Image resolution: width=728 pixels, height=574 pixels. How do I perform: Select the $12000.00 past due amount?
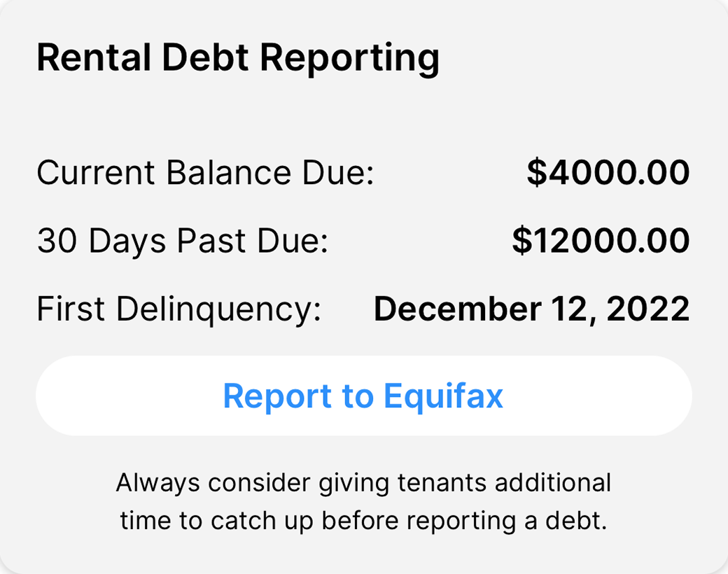601,241
